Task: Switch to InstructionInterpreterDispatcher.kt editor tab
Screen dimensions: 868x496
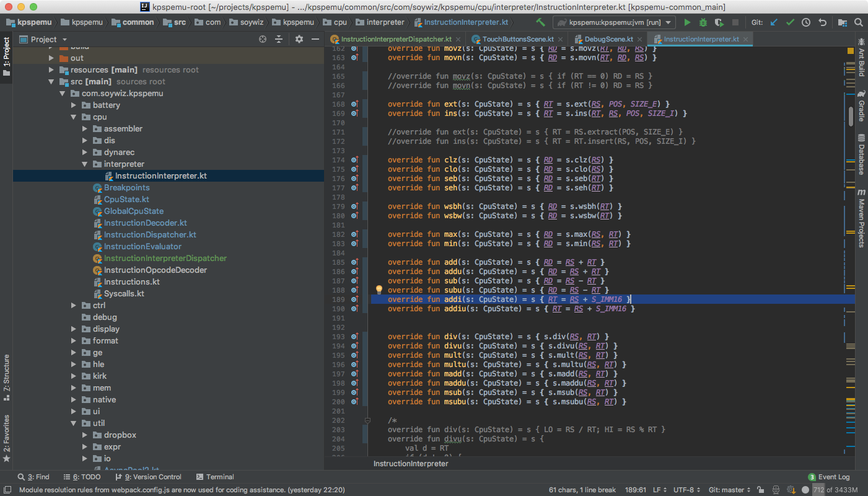Action: click(x=395, y=39)
